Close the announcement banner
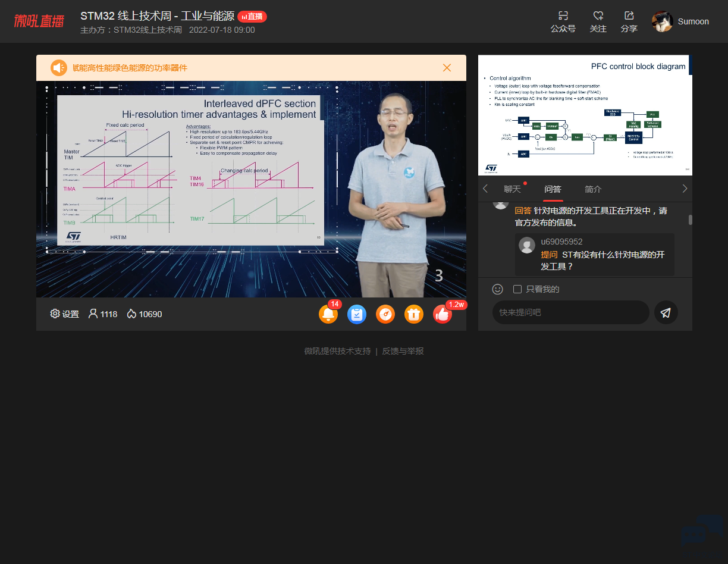 coord(447,68)
